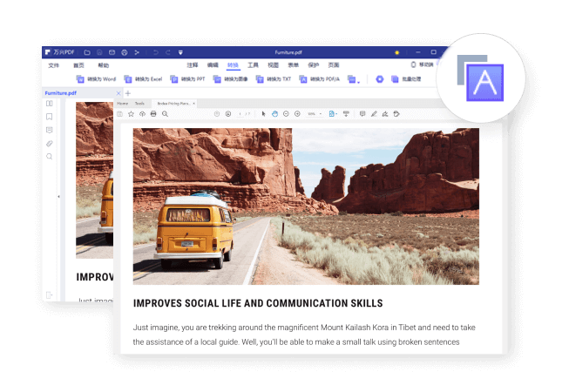Open the attachments paperclip panel

click(x=50, y=143)
